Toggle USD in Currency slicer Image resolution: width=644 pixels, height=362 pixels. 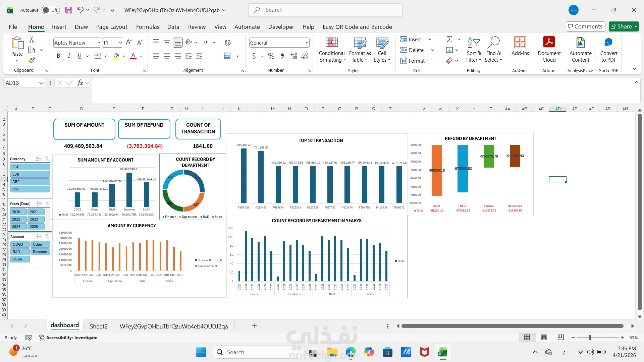[x=30, y=189]
